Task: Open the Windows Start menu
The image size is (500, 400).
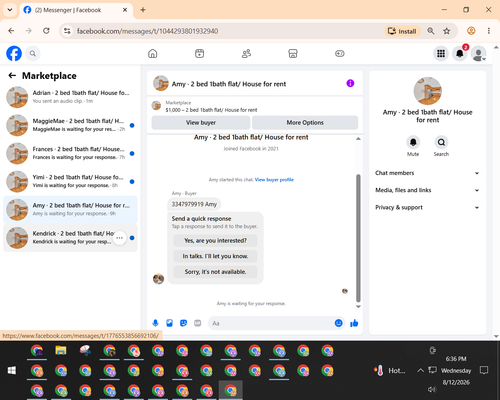Action: tap(12, 370)
